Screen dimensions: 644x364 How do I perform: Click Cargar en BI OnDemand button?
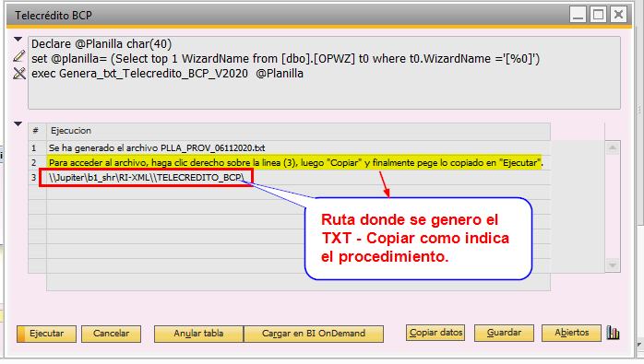(x=314, y=334)
